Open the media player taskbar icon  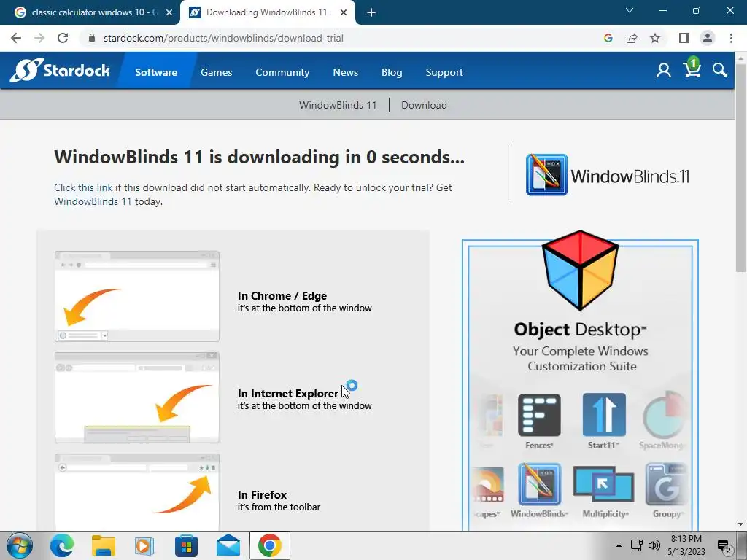click(x=144, y=545)
